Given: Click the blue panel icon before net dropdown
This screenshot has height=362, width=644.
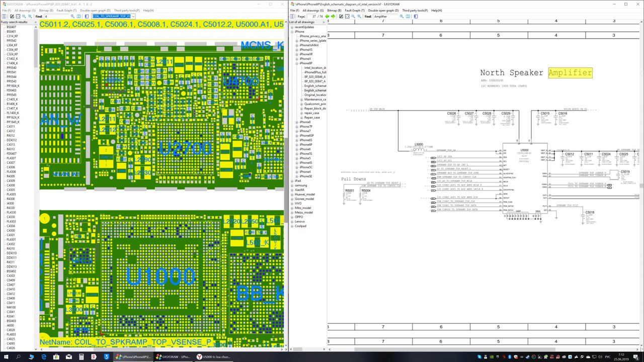Looking at the screenshot, I should [x=88, y=17].
